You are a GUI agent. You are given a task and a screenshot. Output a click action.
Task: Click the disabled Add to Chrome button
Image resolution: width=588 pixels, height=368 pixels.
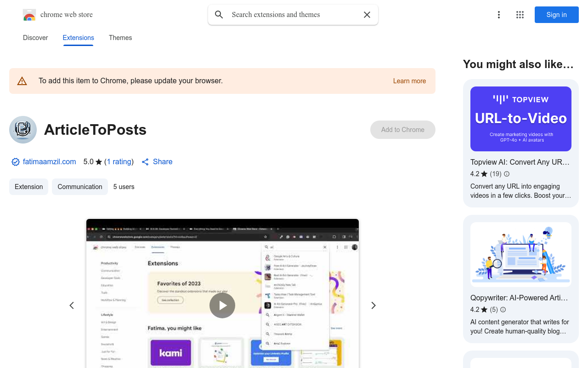pyautogui.click(x=403, y=130)
